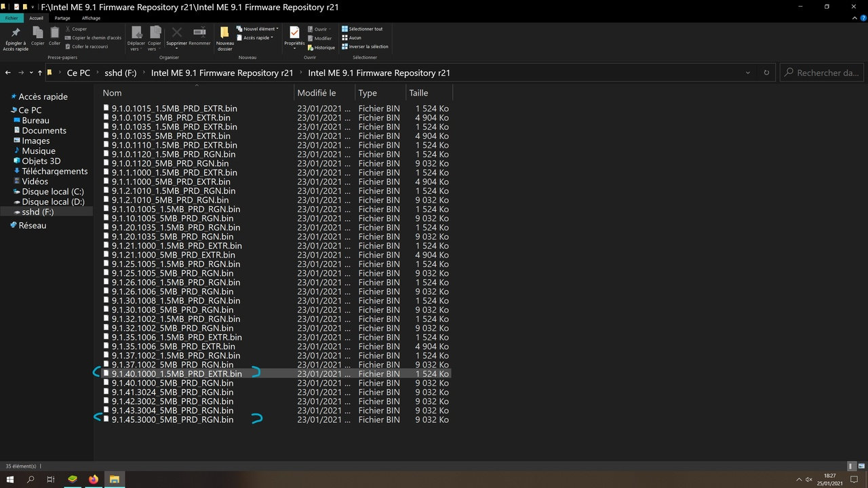The width and height of the screenshot is (868, 488).
Task: Open taskbar Search
Action: pos(31,479)
